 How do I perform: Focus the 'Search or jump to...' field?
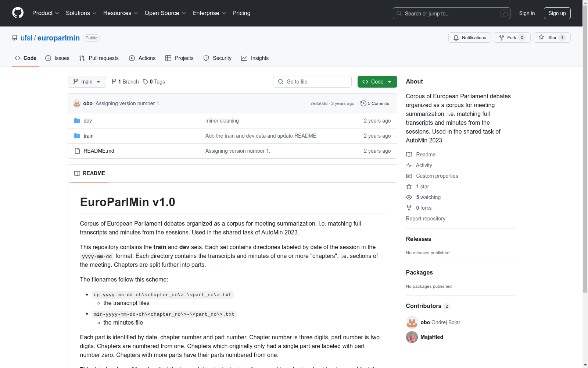tap(452, 13)
